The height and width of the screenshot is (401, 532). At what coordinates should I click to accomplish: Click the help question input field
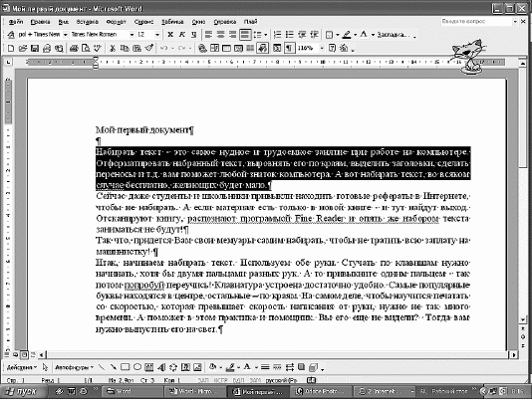click(x=476, y=21)
